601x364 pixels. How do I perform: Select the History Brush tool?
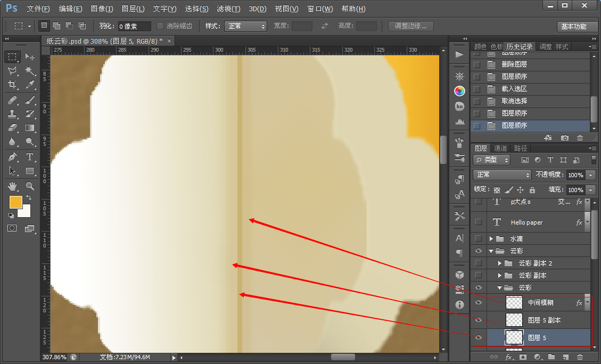[x=29, y=114]
